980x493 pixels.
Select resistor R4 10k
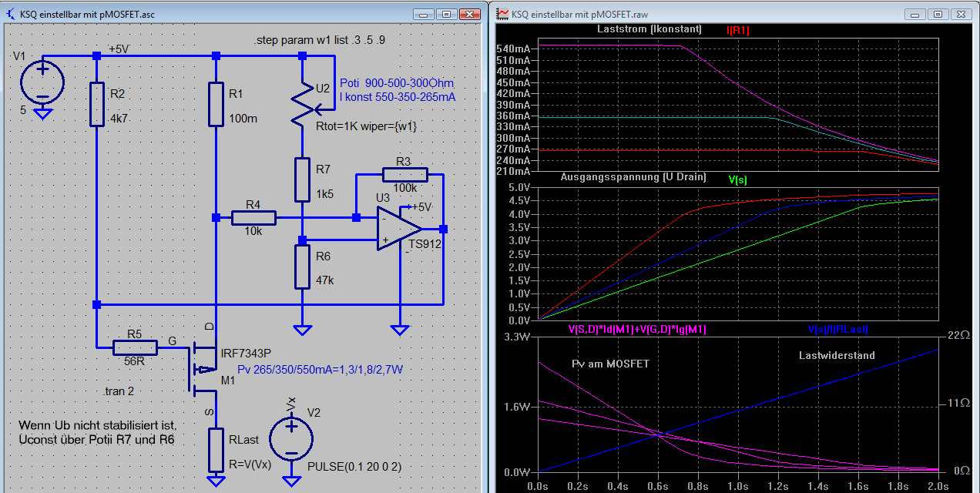pyautogui.click(x=253, y=218)
